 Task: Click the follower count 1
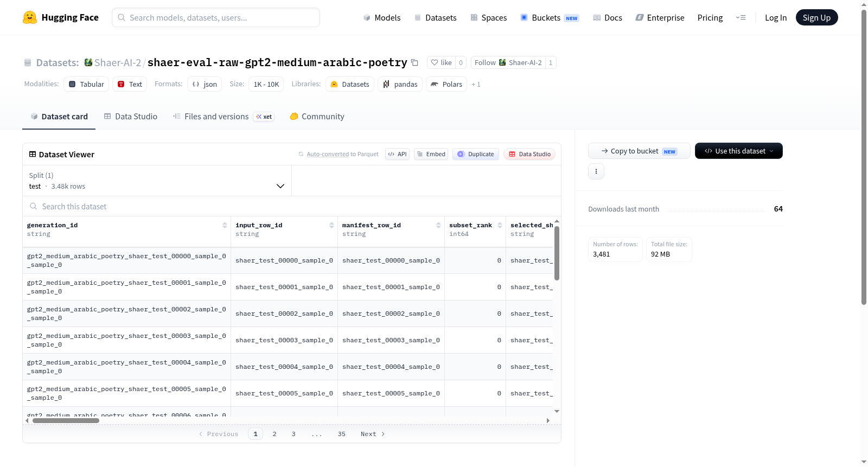tap(551, 62)
